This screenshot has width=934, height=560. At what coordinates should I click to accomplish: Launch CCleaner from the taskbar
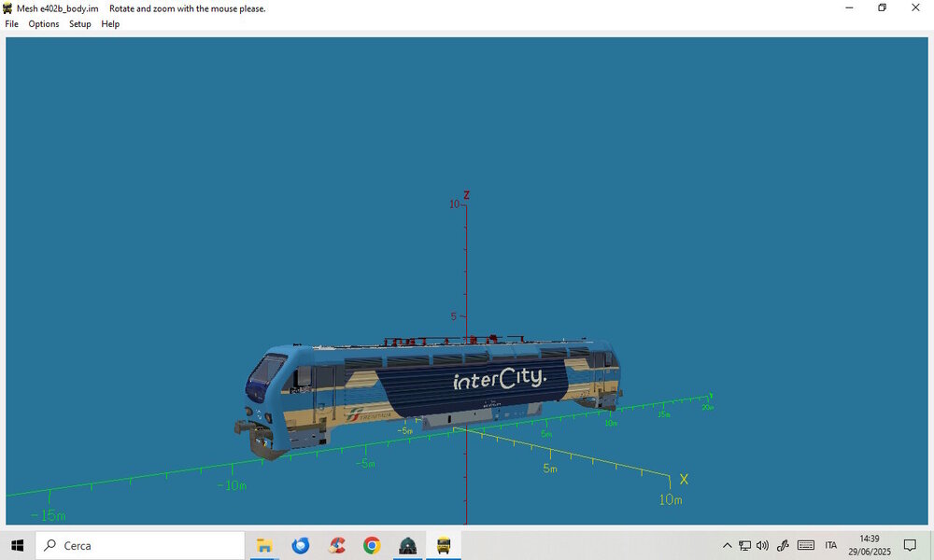point(336,545)
